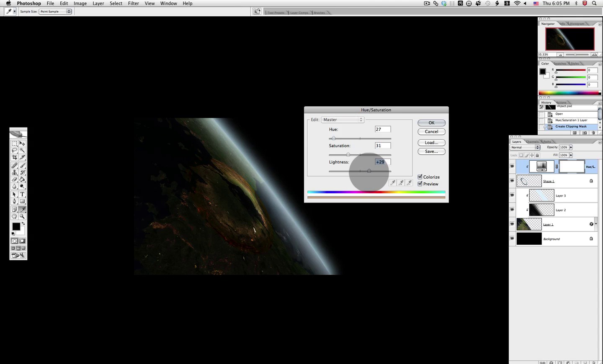Switch to the Histogram tab
The width and height of the screenshot is (603, 364).
(x=577, y=24)
